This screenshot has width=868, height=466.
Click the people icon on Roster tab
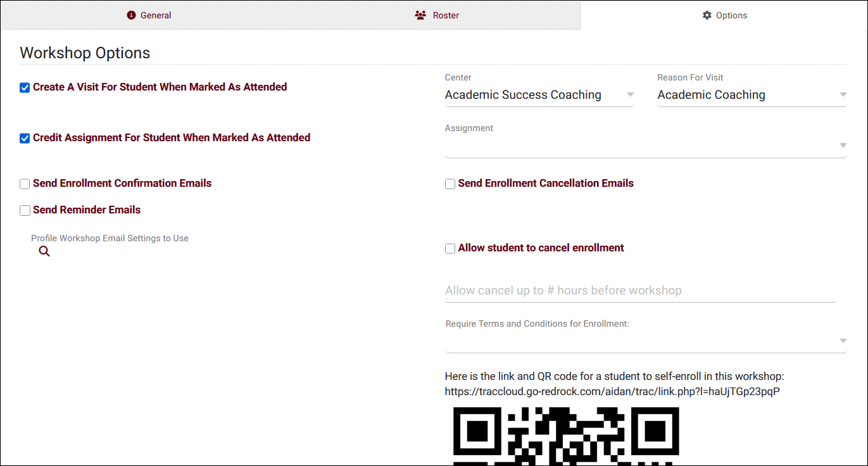click(420, 15)
